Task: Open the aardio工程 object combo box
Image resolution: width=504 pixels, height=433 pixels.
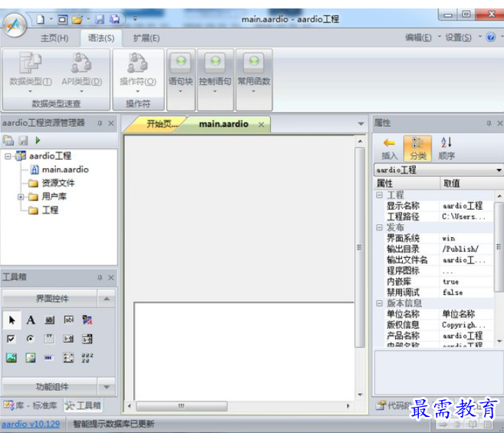Action: click(439, 170)
